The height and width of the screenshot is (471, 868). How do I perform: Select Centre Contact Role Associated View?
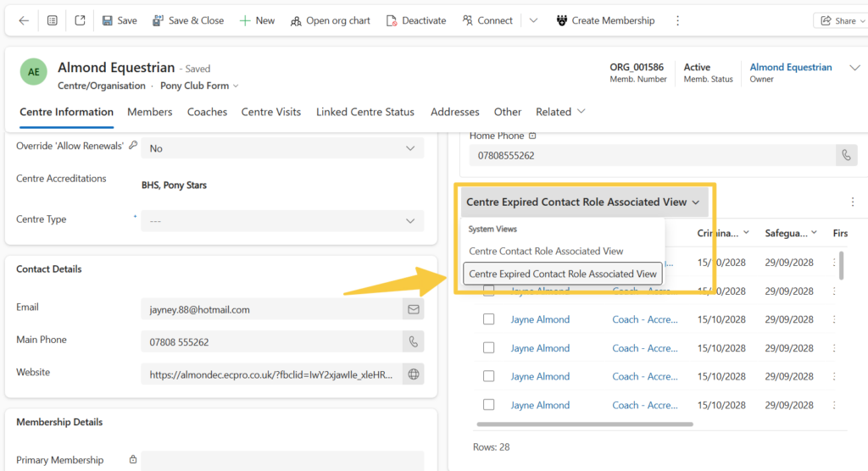coord(546,252)
